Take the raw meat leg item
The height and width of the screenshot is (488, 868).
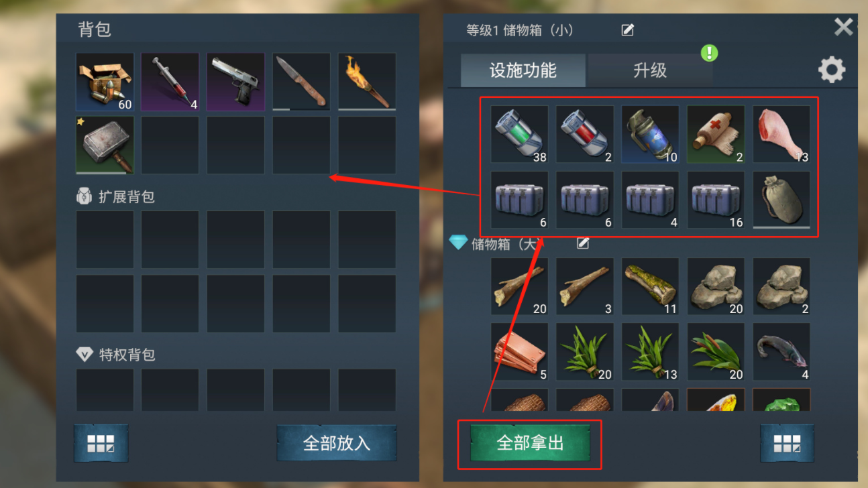tap(781, 134)
